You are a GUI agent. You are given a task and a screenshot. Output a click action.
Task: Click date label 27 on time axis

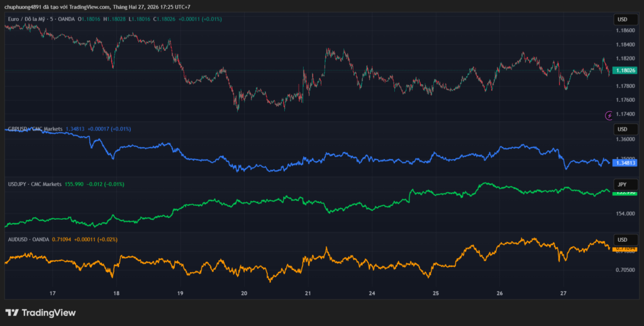point(563,293)
